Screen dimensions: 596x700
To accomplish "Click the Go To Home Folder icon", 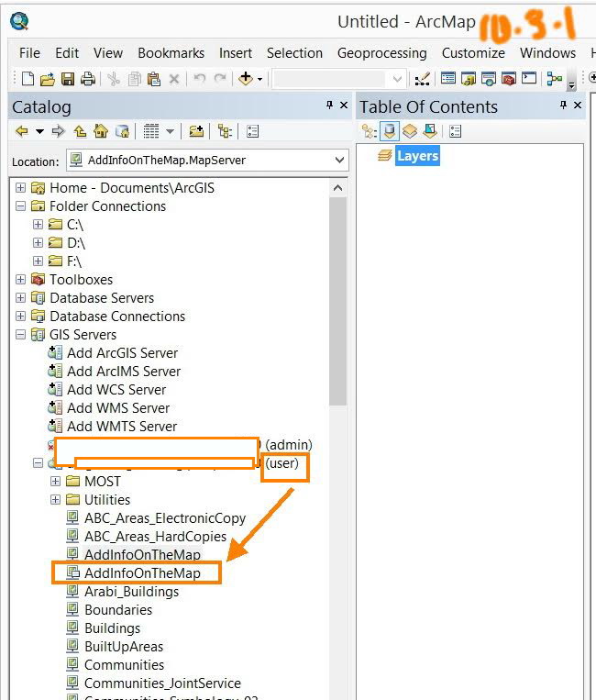I will click(101, 131).
